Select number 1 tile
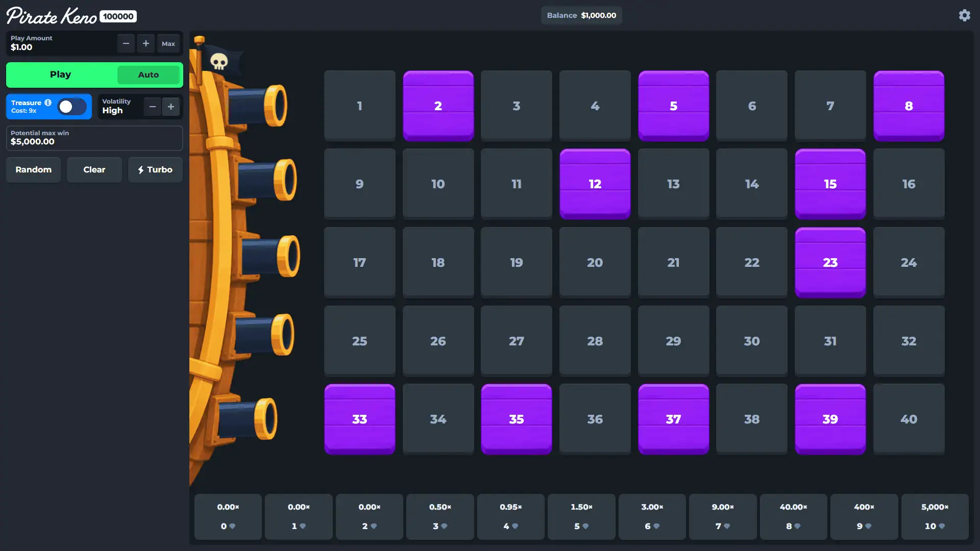This screenshot has height=551, width=980. point(359,106)
